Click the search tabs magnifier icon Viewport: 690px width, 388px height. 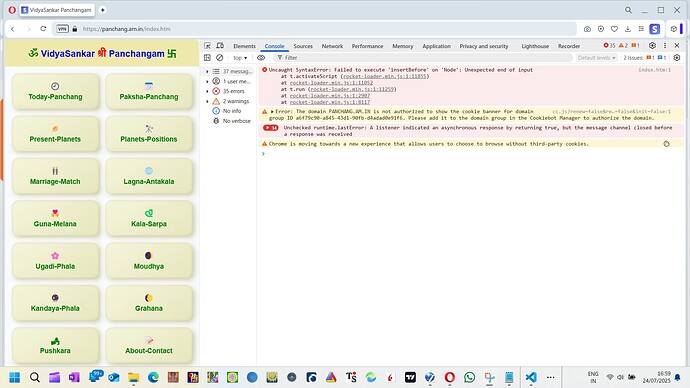(628, 10)
